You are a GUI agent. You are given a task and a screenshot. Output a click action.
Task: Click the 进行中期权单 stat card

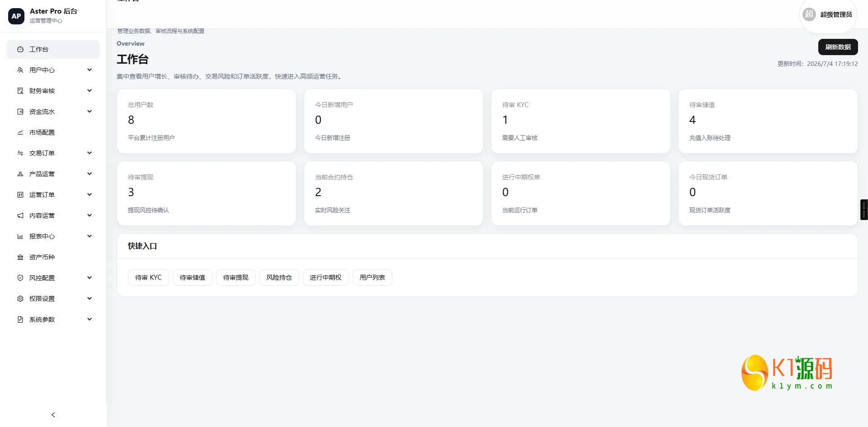[581, 193]
